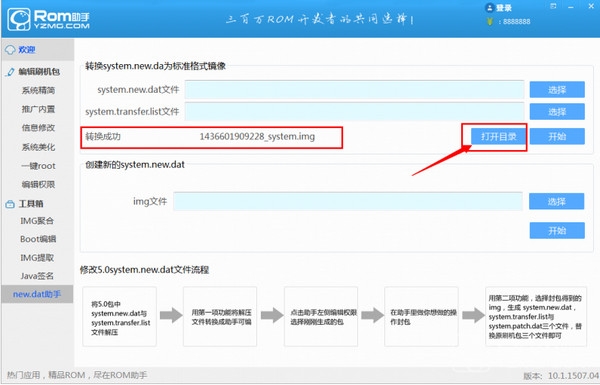Click the 打开目录 button
This screenshot has height=385, width=600.
[499, 136]
